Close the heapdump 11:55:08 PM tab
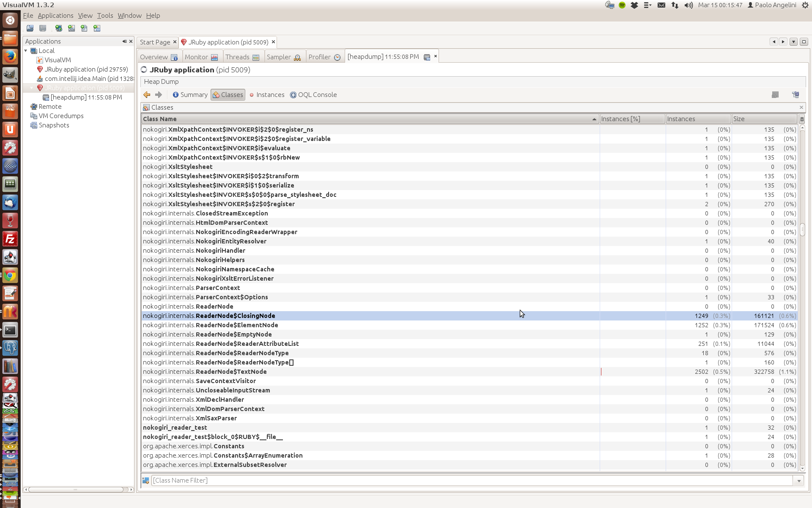812x508 pixels. (435, 56)
